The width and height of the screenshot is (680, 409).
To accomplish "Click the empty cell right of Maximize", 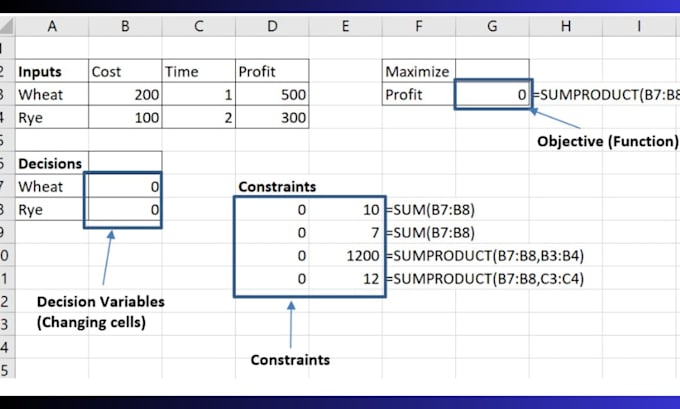I will click(492, 71).
